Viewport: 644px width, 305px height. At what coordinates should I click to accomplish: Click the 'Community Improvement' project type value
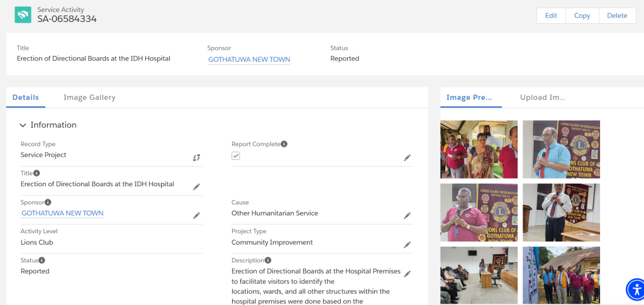pos(272,242)
